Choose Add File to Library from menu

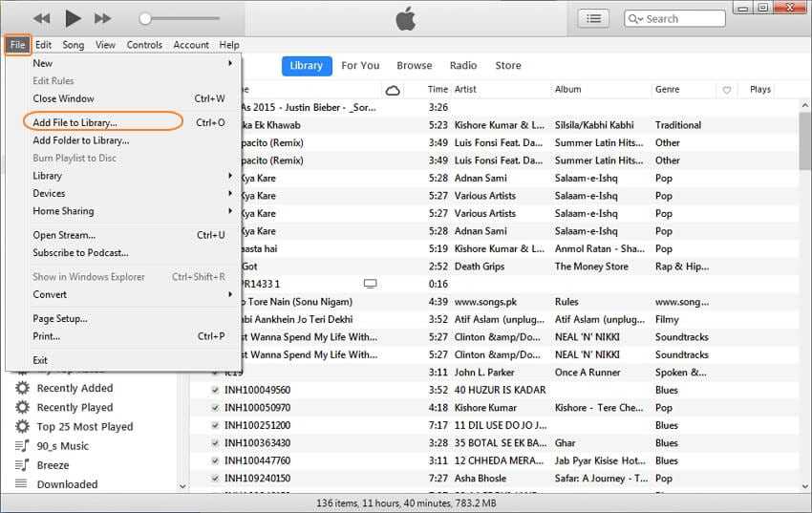(x=75, y=122)
